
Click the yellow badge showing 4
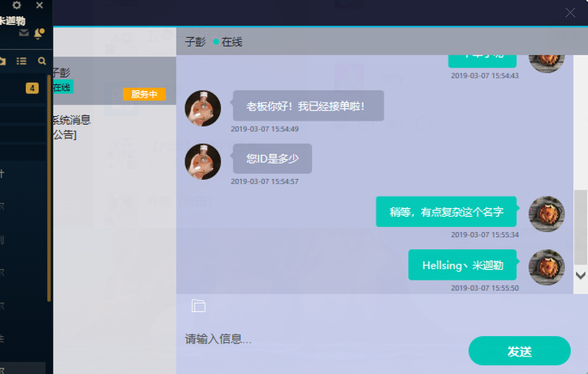[x=32, y=88]
